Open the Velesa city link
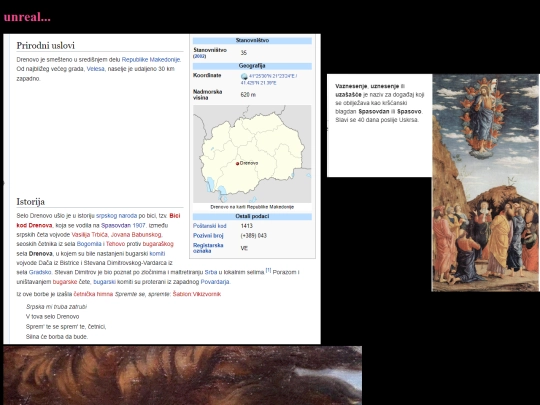540x405 pixels. [95, 69]
